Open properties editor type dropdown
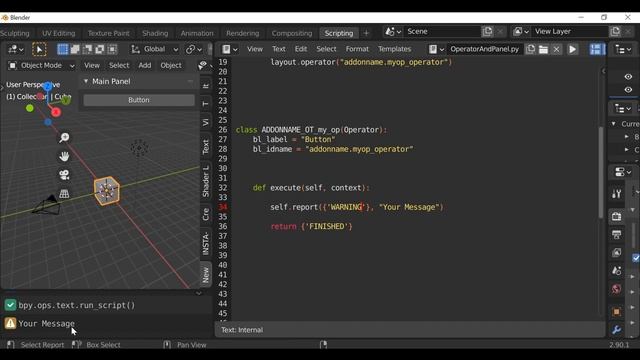Image resolution: width=640 pixels, height=360 pixels. tap(623, 172)
